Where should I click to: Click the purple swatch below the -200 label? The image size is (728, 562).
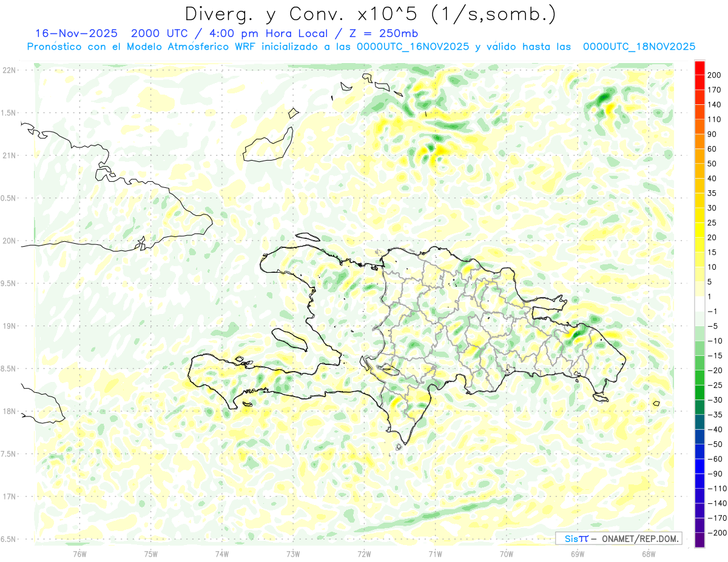click(x=700, y=541)
